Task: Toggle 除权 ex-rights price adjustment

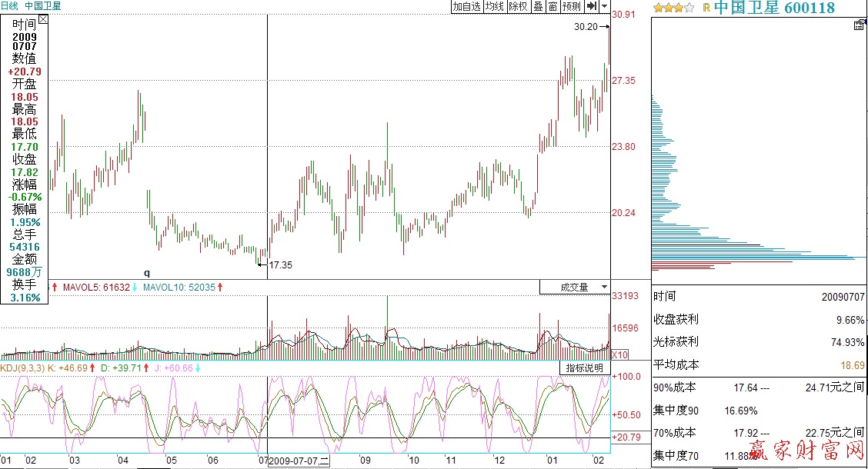Action: point(518,6)
